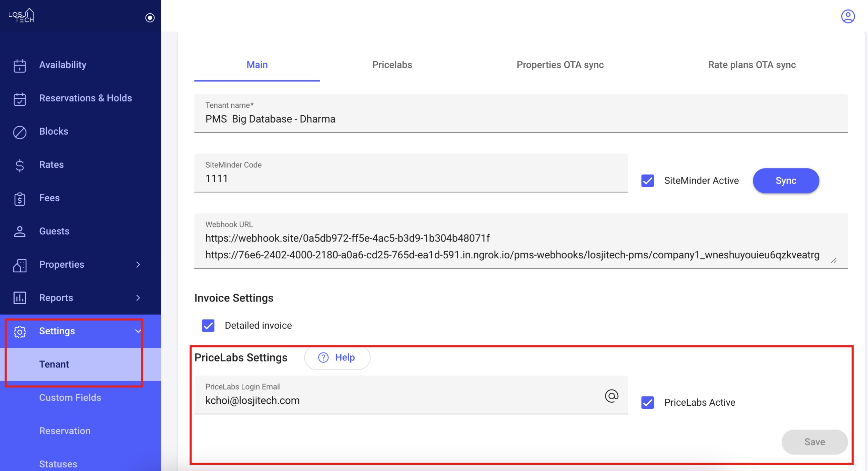The width and height of the screenshot is (868, 471).
Task: Click the Save button
Action: pyautogui.click(x=814, y=442)
